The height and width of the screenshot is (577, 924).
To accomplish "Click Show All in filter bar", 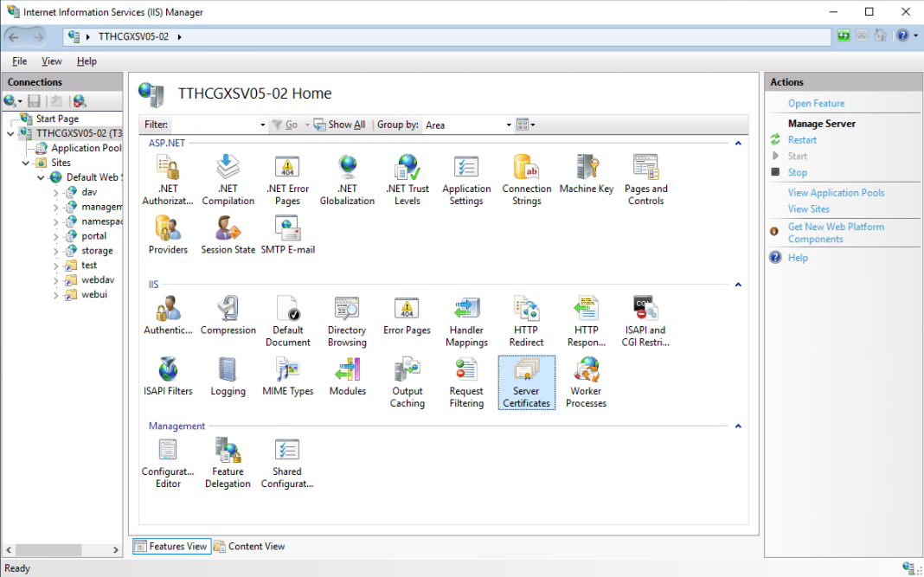I will point(339,125).
